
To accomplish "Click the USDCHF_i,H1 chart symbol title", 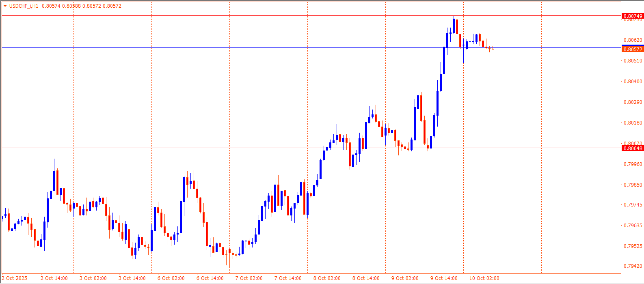I will pyautogui.click(x=24, y=6).
